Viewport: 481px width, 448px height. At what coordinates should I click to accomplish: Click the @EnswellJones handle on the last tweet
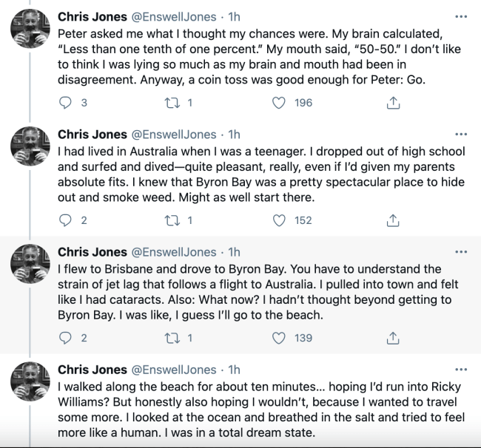pyautogui.click(x=174, y=370)
